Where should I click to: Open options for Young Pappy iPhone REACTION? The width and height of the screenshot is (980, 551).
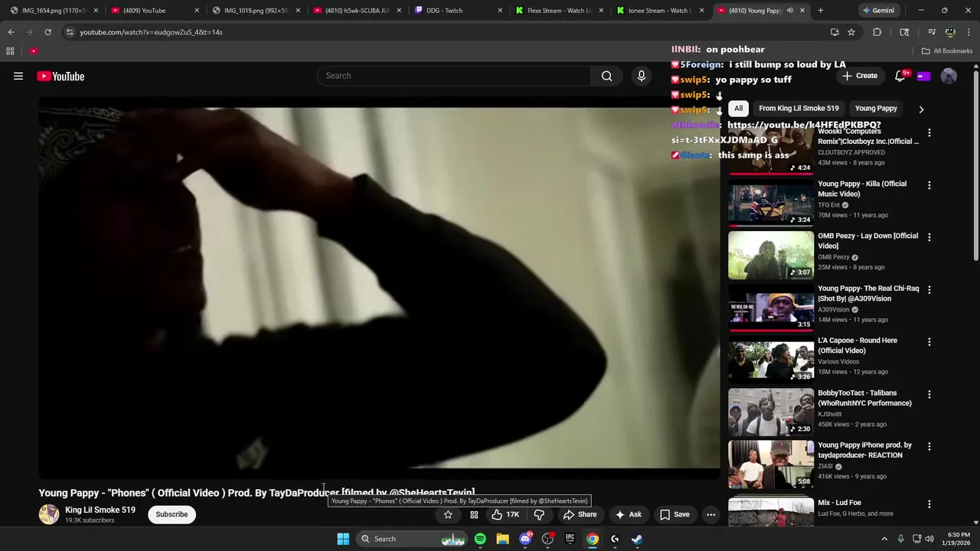point(929,446)
